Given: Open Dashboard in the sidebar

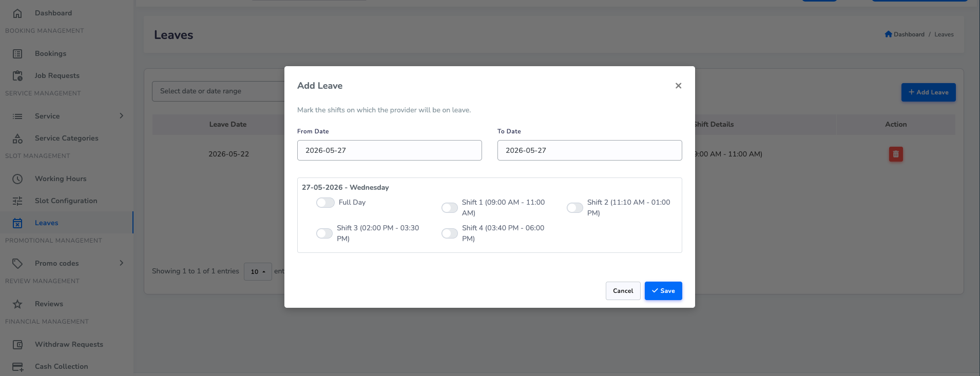Looking at the screenshot, I should click(53, 13).
